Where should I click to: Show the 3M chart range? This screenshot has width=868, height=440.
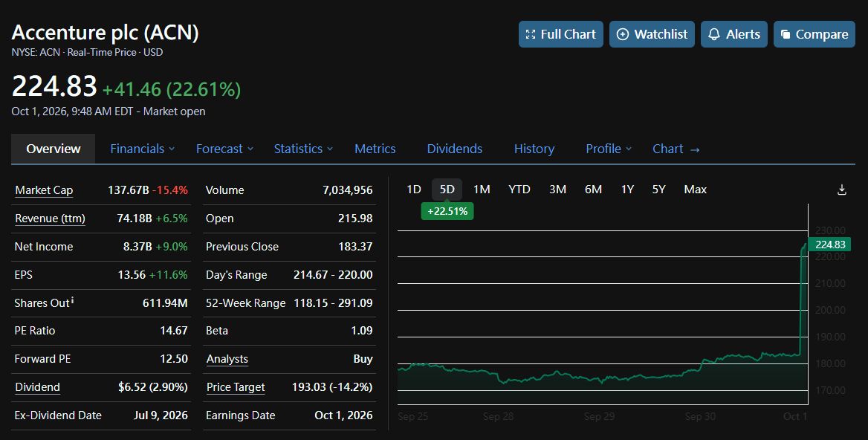tap(557, 190)
